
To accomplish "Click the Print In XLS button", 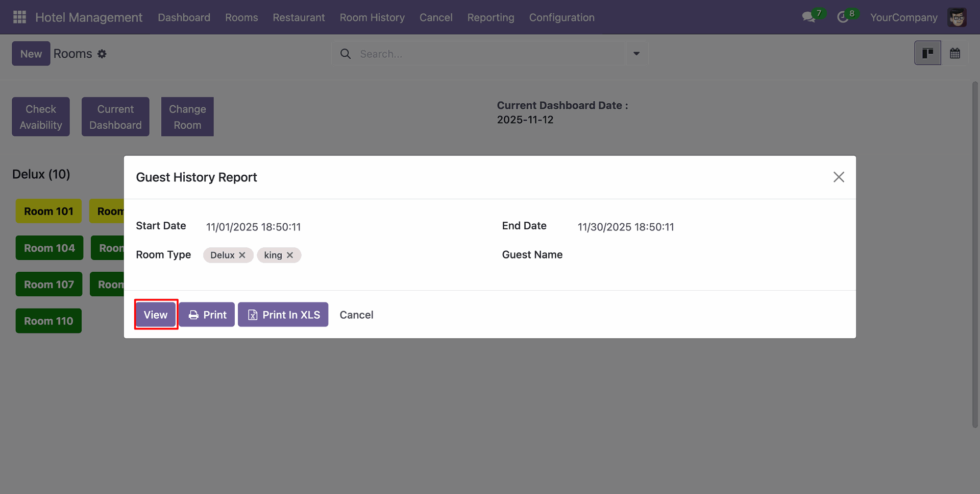I will (283, 315).
